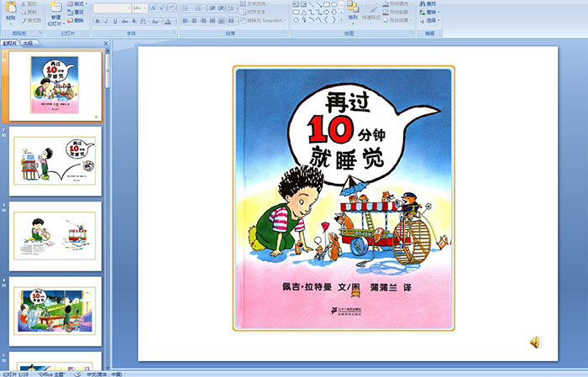Click the thumbnail pane vertical scrollbar
Viewport: 588px width, 377px height.
(x=108, y=208)
